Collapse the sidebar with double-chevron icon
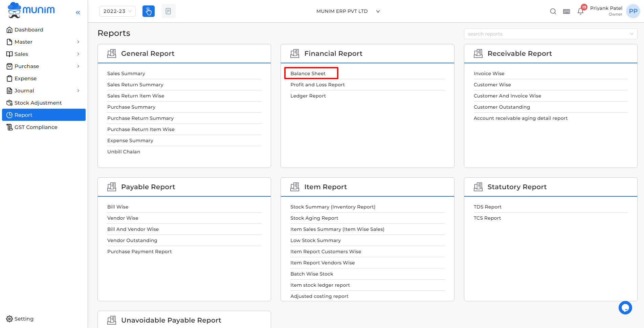Image resolution: width=644 pixels, height=328 pixels. tap(78, 13)
